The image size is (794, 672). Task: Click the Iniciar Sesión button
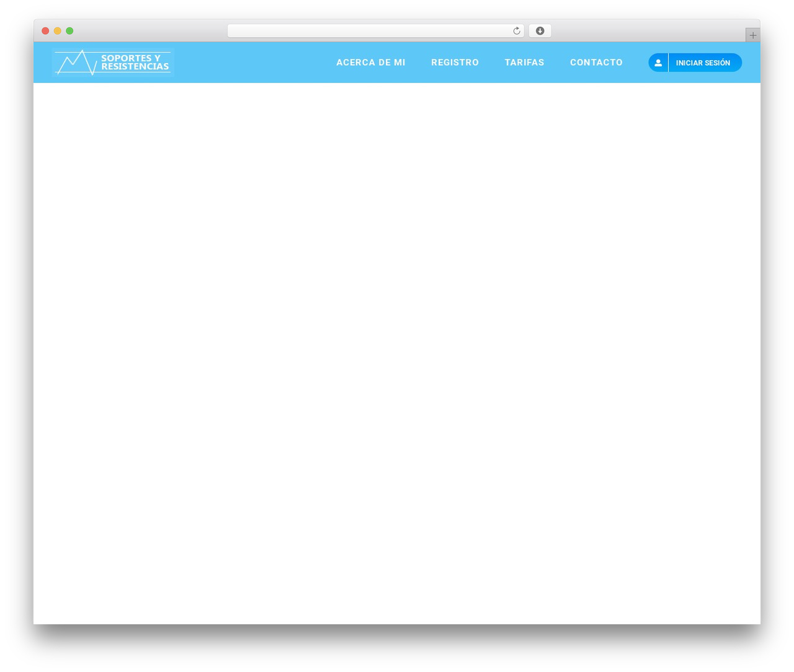695,63
